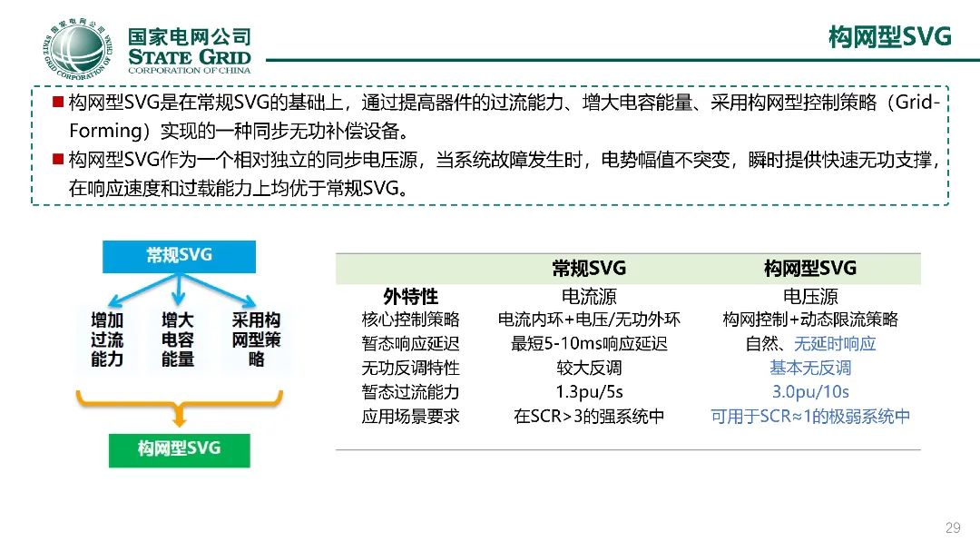
Task: Select the 增加过流能力 text block
Action: click(107, 339)
